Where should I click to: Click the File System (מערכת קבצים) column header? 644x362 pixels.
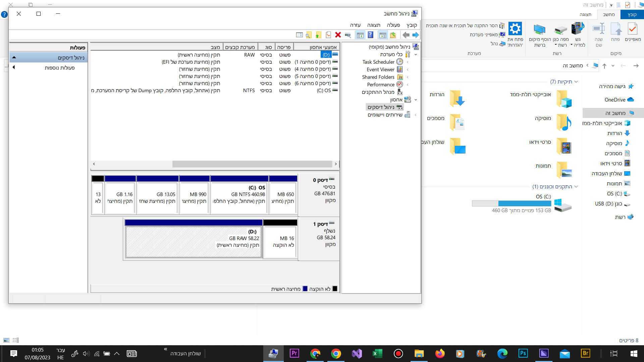tap(240, 47)
